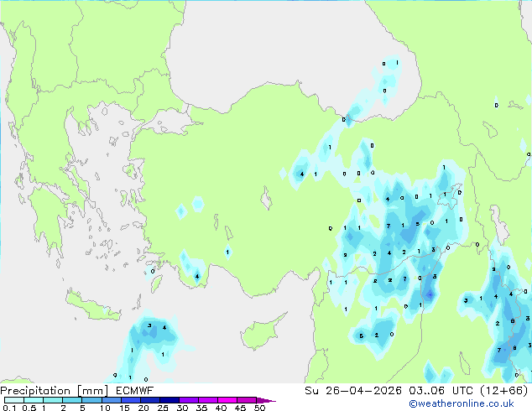The height and width of the screenshot is (411, 532).
Task: Click the 10–15 mm legend color box
Action: coord(111,400)
